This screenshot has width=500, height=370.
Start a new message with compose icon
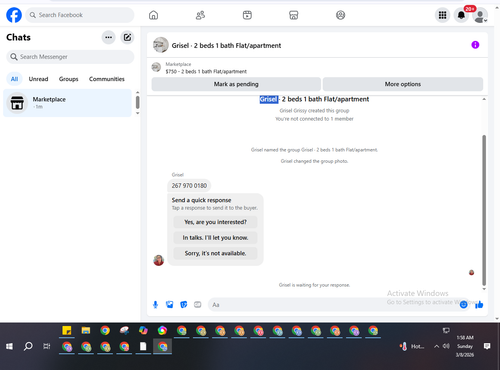pyautogui.click(x=127, y=37)
